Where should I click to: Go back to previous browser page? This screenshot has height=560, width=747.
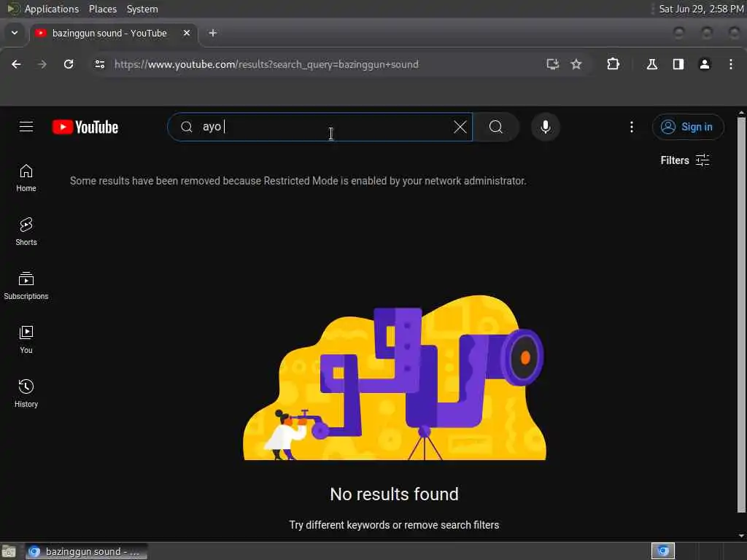pos(16,64)
